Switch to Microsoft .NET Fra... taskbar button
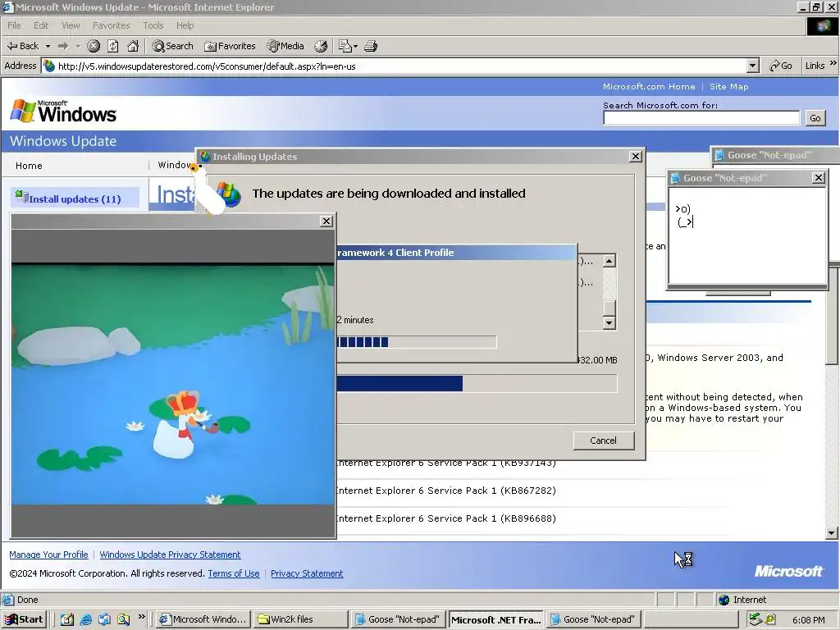 click(495, 620)
